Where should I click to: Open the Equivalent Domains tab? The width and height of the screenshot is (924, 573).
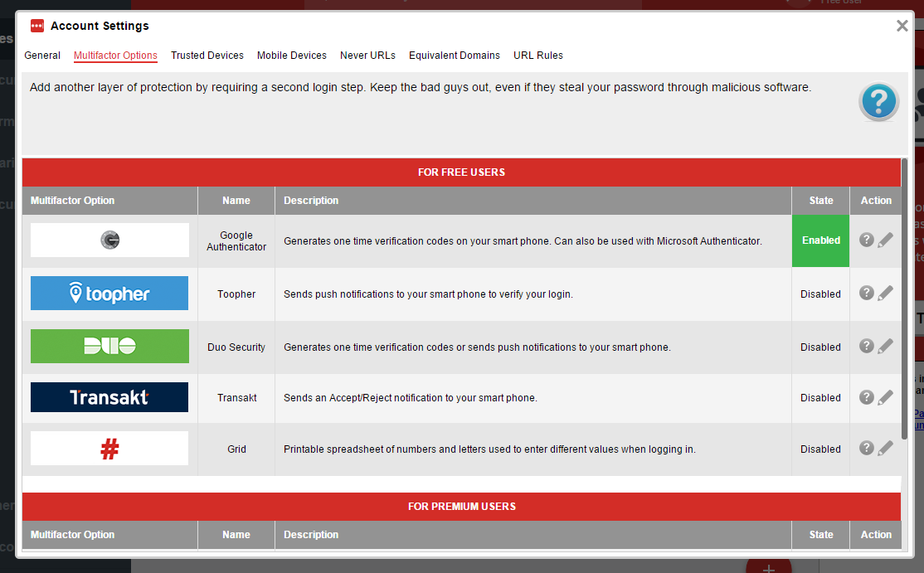(x=455, y=56)
